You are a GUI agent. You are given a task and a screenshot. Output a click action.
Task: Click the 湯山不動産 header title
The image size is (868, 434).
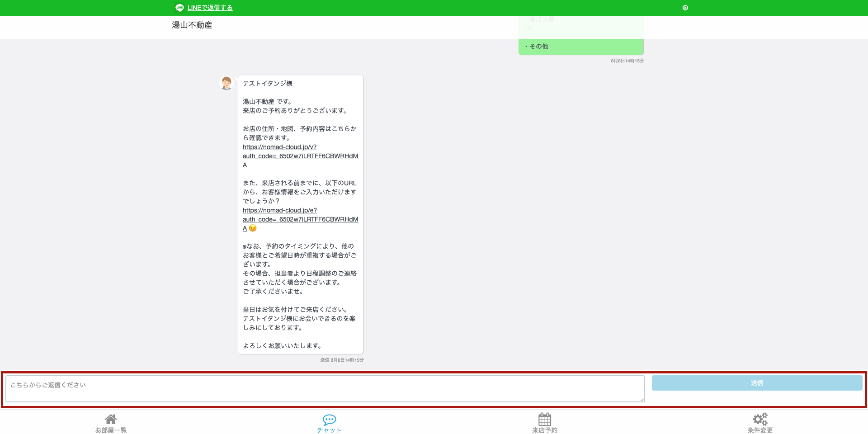point(192,25)
